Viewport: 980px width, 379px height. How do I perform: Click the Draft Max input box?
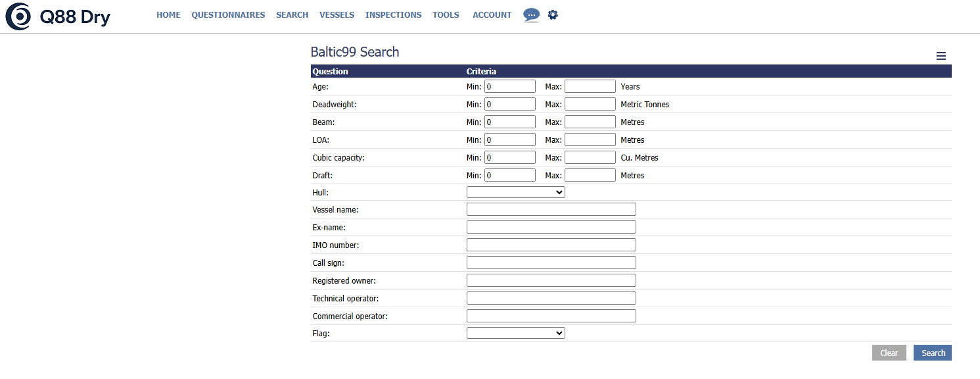590,175
